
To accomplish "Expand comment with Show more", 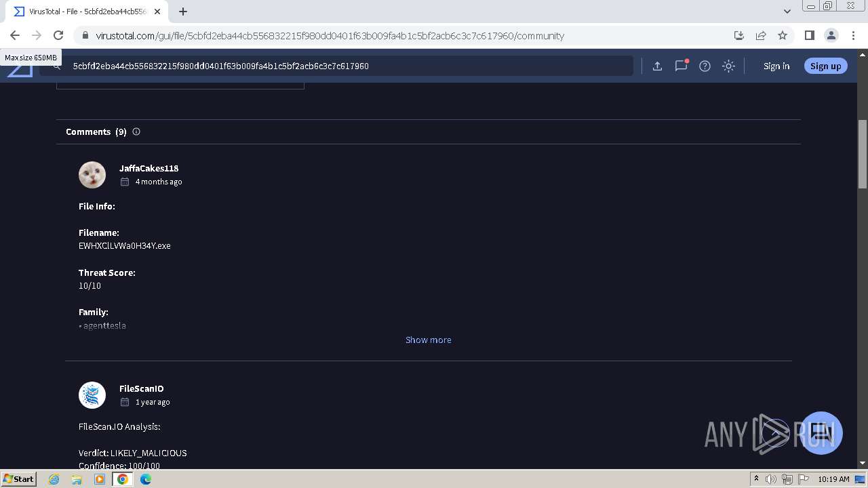I will pyautogui.click(x=428, y=340).
